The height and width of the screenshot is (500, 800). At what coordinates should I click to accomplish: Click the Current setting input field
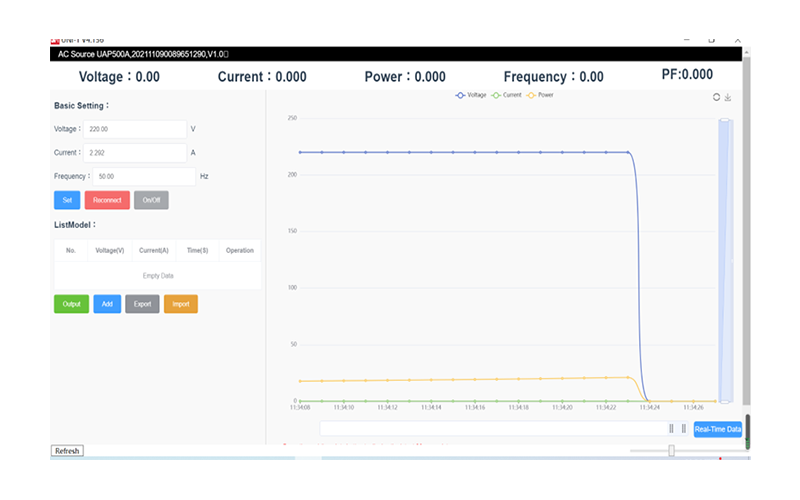pos(134,153)
